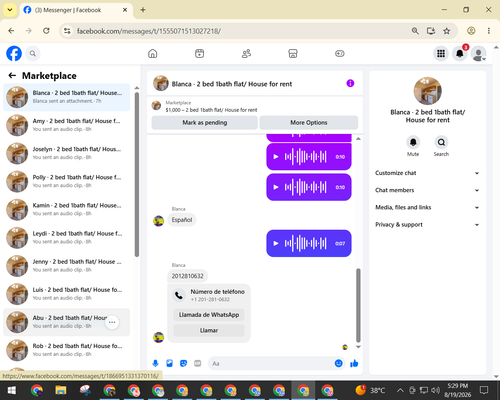The height and width of the screenshot is (400, 500).
Task: Open the Friends icon in top navigation
Action: coord(246,53)
